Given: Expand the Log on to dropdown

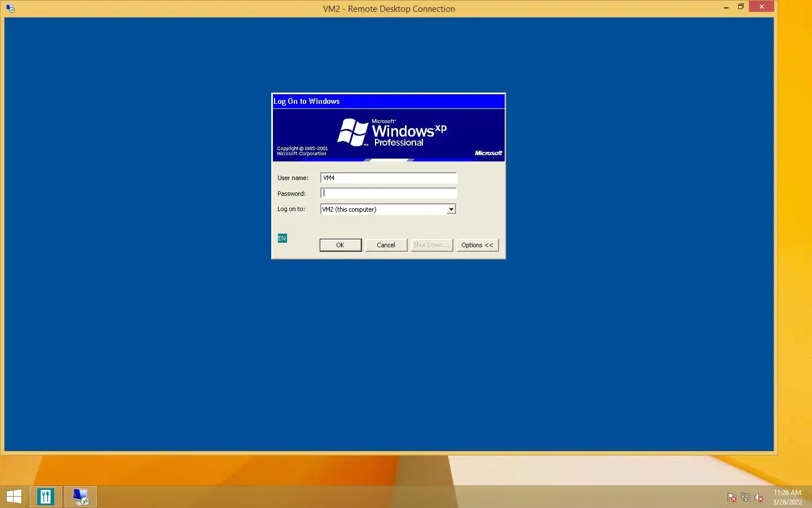Looking at the screenshot, I should point(451,209).
